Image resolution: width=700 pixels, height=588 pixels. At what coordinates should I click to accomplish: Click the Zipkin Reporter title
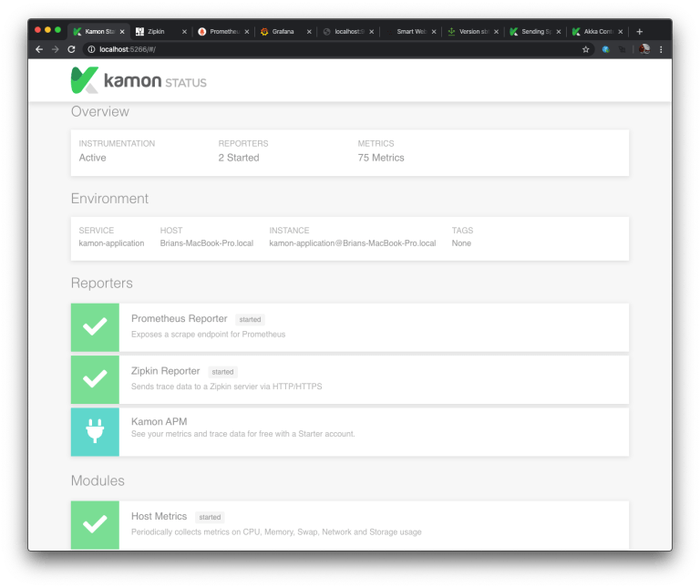point(165,371)
